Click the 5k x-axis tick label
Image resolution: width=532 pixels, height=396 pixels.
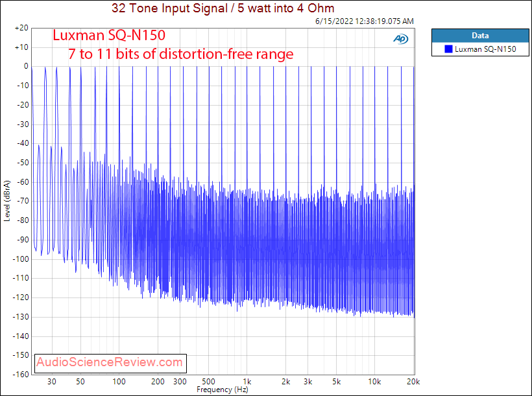point(337,382)
